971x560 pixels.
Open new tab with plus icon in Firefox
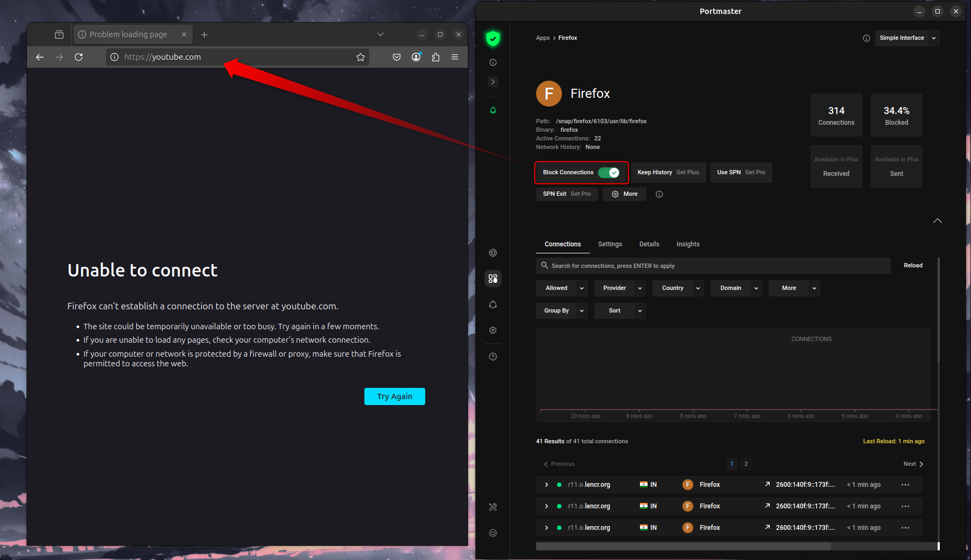(x=204, y=34)
